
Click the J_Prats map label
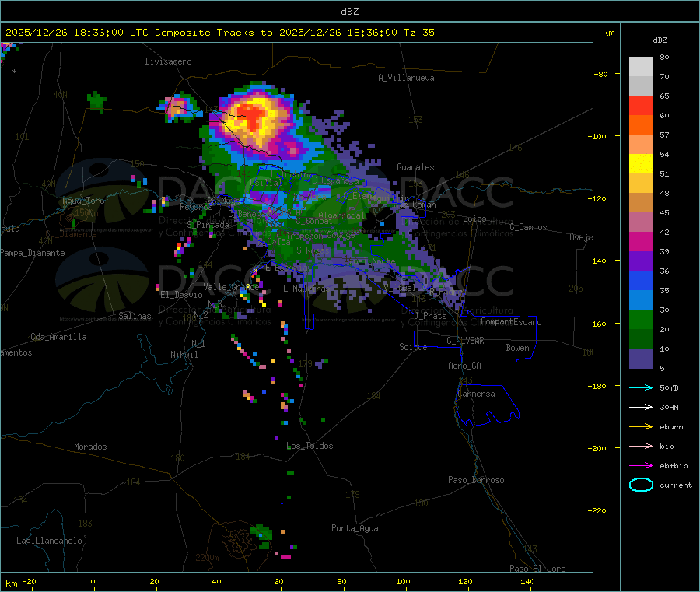[430, 316]
